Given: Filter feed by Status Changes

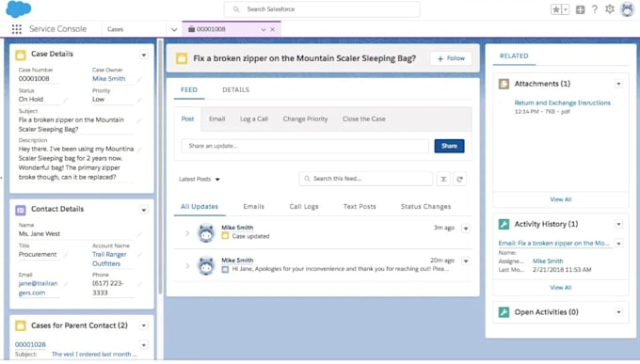Looking at the screenshot, I should [x=425, y=207].
